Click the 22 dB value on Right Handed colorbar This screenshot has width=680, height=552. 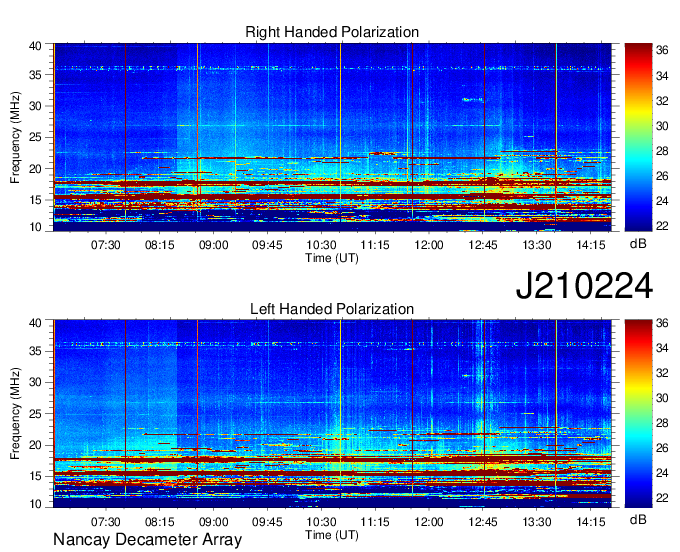pyautogui.click(x=662, y=226)
